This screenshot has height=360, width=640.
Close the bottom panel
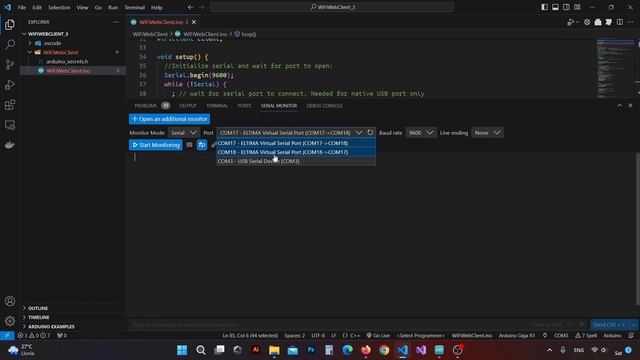631,105
